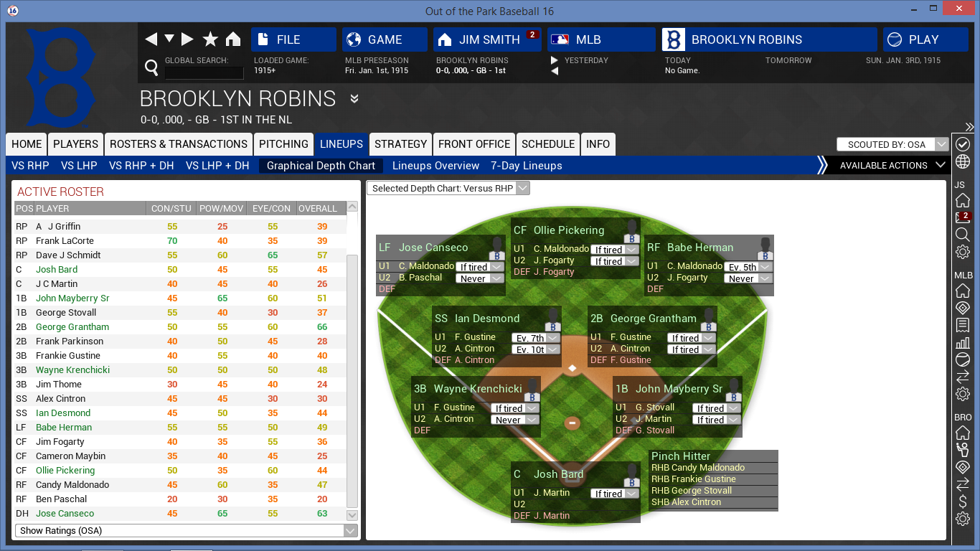Screen dimensions: 980x551
Task: Open the FRONT OFFICE tab
Action: (x=474, y=144)
